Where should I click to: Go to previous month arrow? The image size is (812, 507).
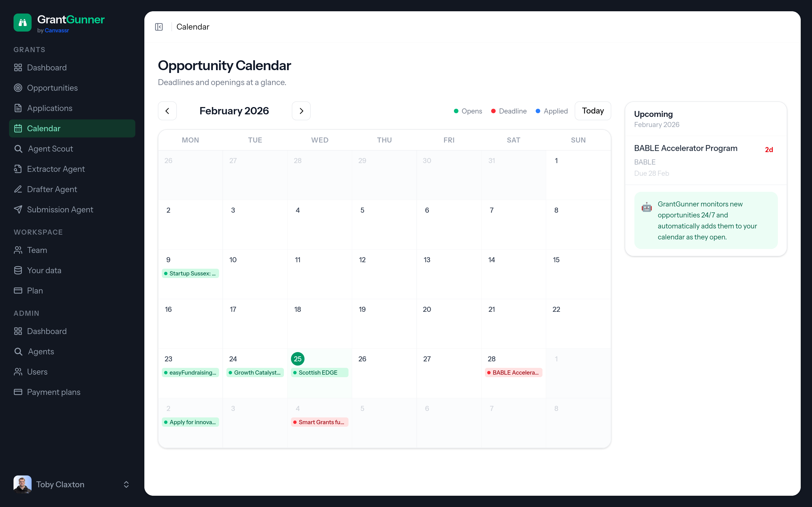[167, 111]
